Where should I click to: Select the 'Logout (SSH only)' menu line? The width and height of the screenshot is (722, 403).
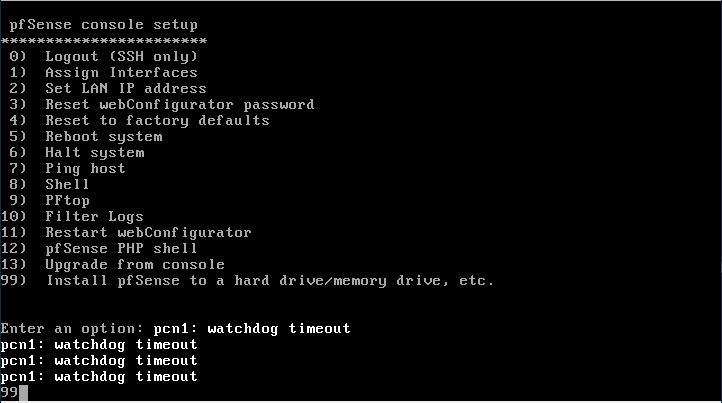104,57
